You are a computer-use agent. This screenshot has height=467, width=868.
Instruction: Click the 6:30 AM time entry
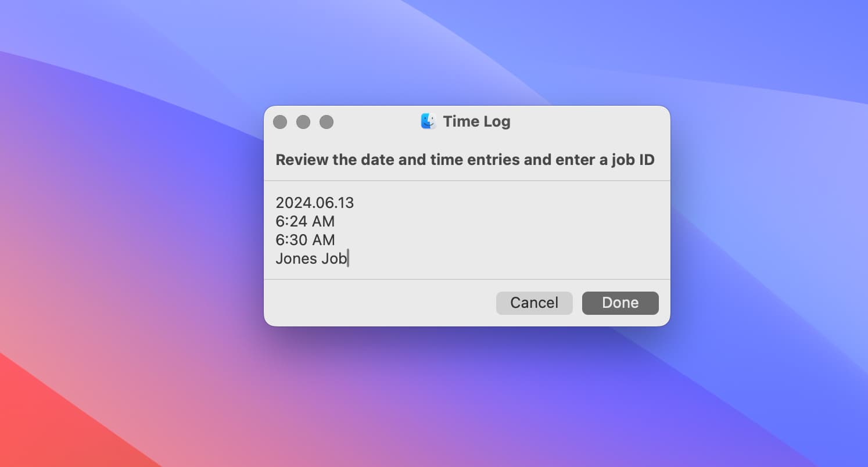(x=305, y=240)
